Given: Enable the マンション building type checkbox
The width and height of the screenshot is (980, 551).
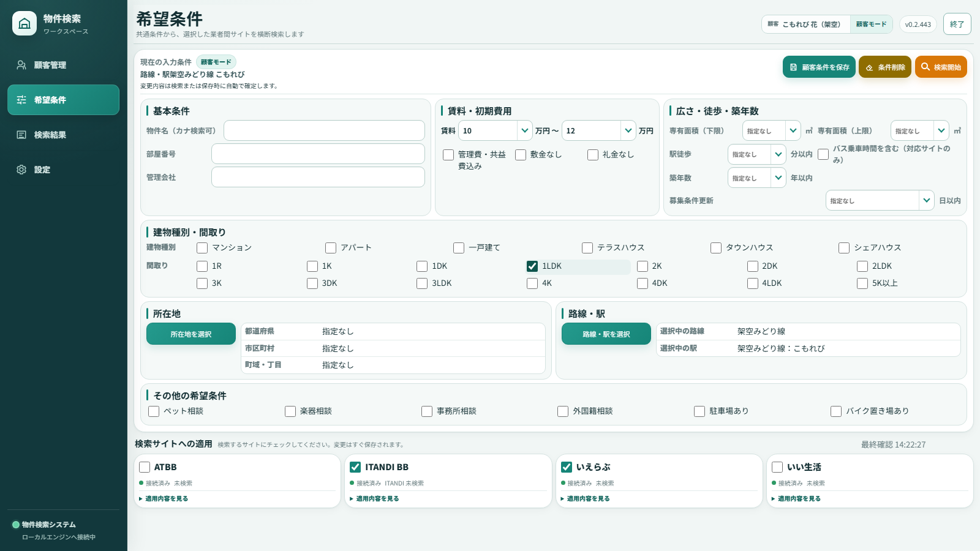Looking at the screenshot, I should coord(202,248).
